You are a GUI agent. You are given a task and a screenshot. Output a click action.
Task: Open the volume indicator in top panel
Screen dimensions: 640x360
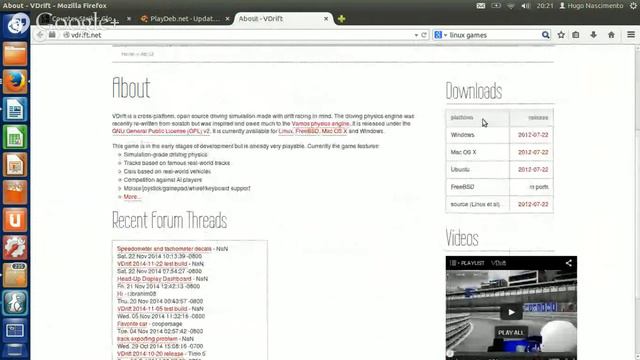click(526, 6)
